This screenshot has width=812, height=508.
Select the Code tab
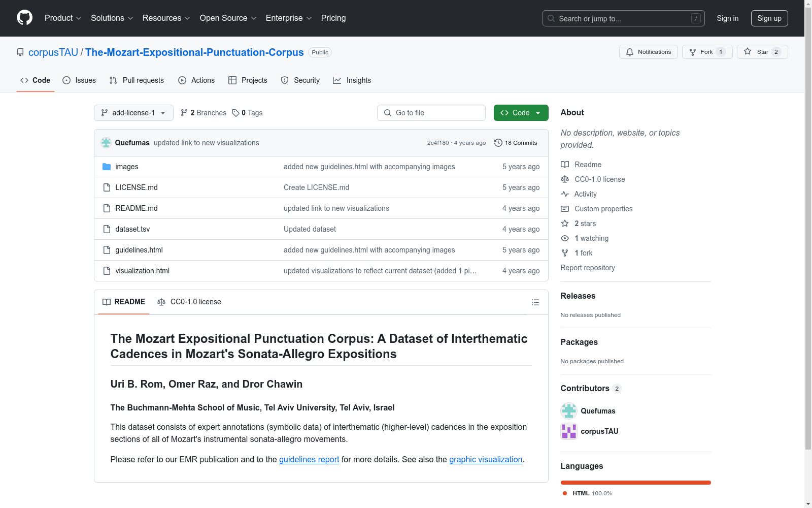[x=36, y=80]
